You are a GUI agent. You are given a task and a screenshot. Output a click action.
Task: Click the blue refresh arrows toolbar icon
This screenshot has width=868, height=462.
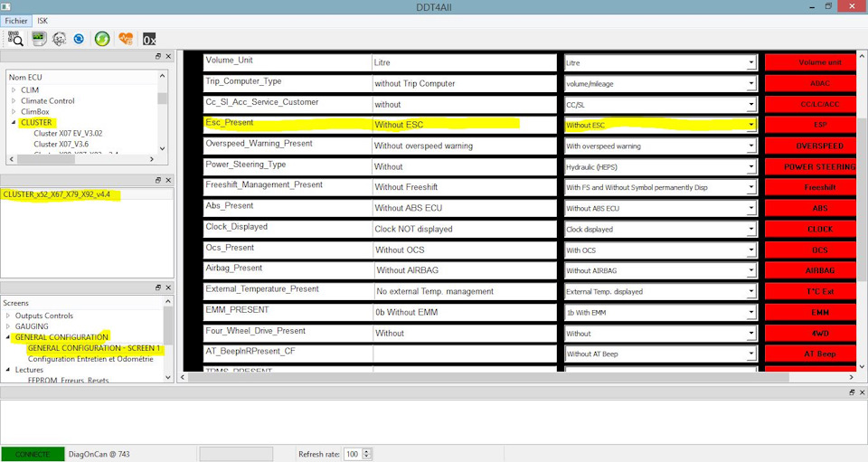(x=80, y=38)
